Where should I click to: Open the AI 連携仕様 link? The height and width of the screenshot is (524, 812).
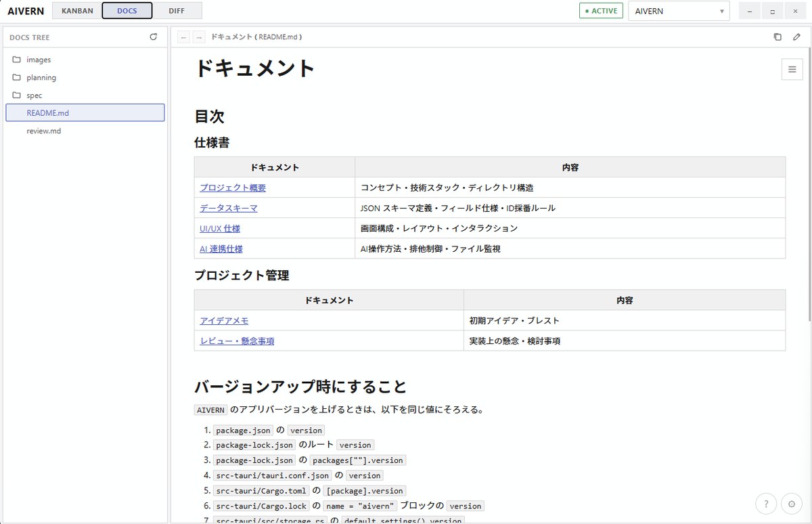[x=221, y=248]
